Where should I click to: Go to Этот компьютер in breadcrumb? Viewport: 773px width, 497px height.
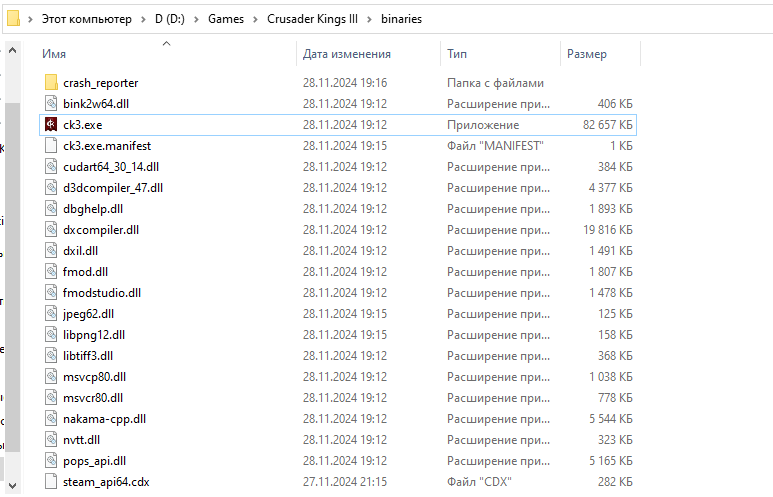point(87,19)
